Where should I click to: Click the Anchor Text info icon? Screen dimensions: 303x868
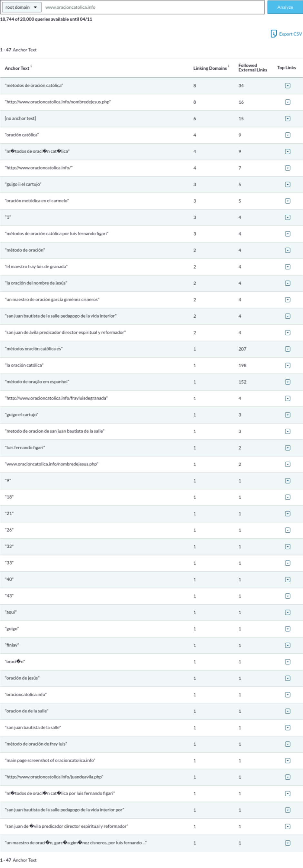31,66
